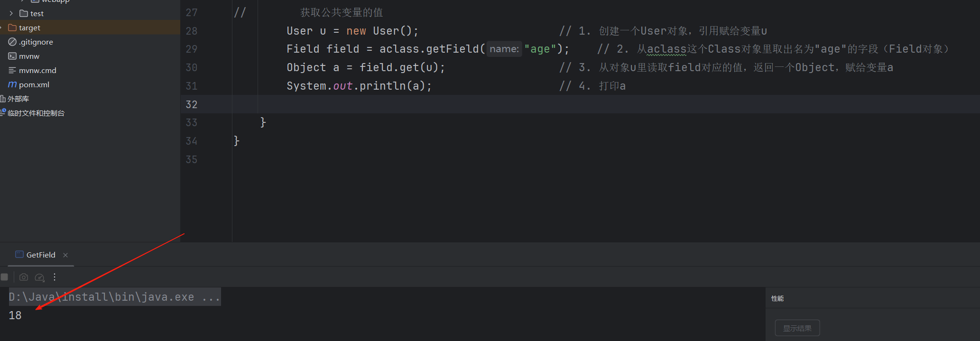Click the mvnw script file icon
This screenshot has width=980, height=341.
point(12,56)
